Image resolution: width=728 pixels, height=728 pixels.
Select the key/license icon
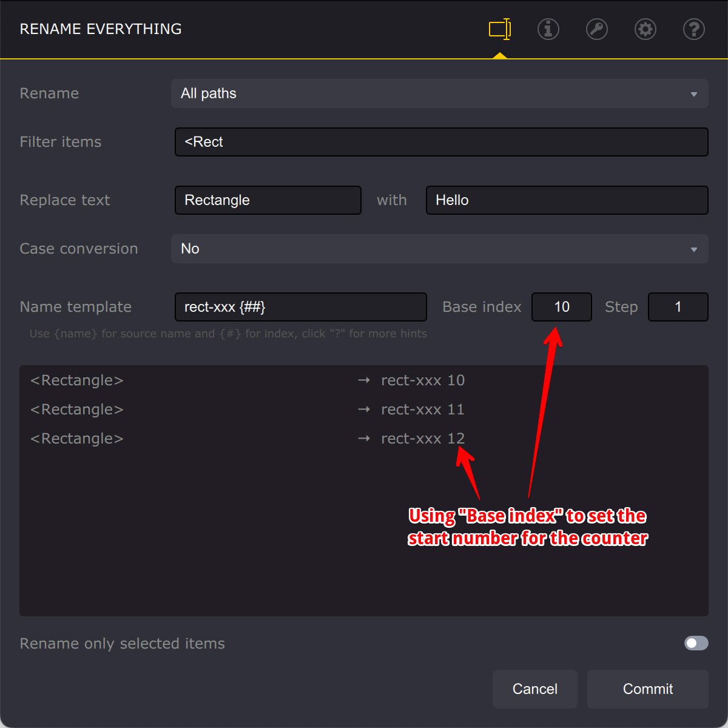pyautogui.click(x=596, y=29)
